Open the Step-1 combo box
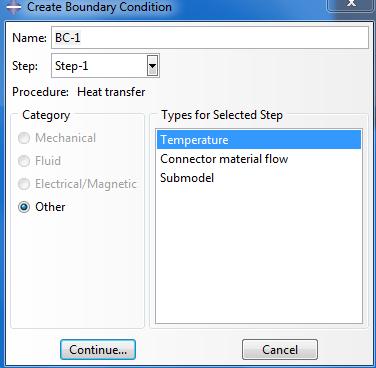This screenshot has width=376, height=368. point(105,66)
